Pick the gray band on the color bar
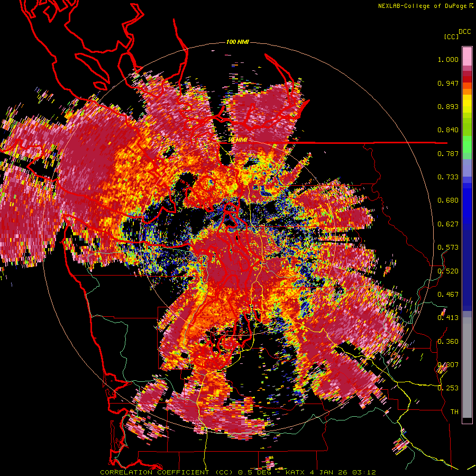This screenshot has height=476, width=476. pyautogui.click(x=467, y=369)
